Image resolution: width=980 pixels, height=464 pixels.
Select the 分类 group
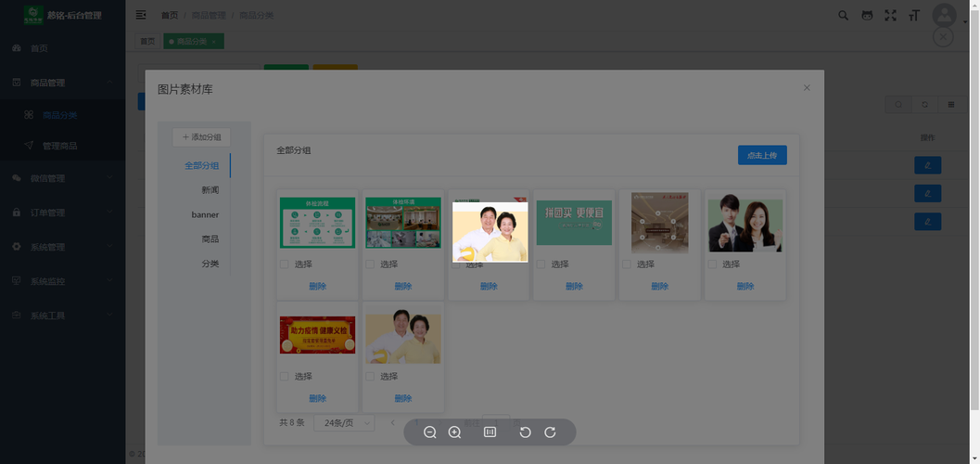point(210,264)
